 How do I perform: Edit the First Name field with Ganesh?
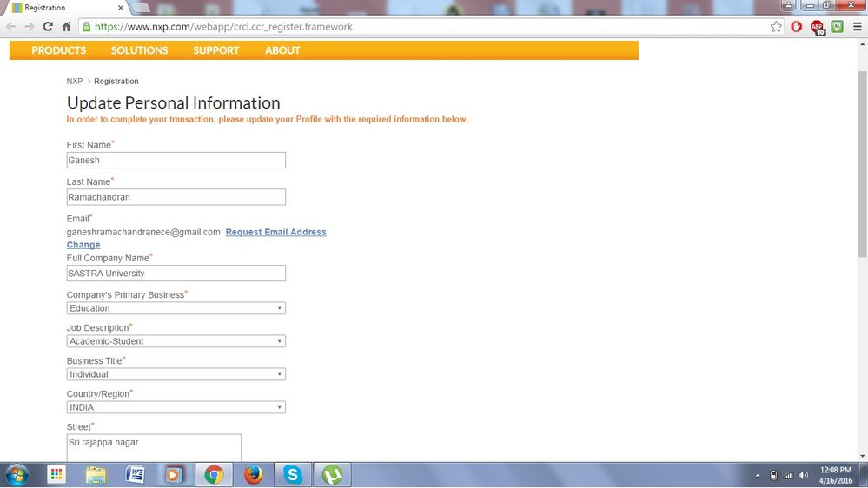[x=176, y=160]
